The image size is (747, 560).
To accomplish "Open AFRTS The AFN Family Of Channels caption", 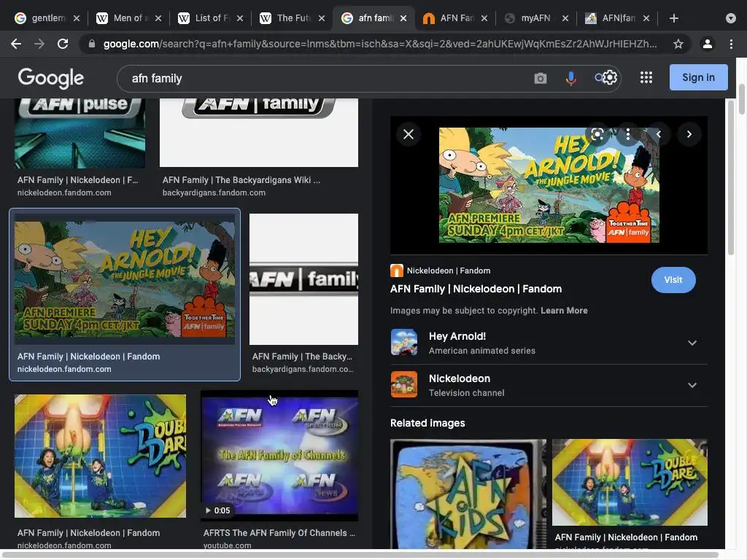I will [x=279, y=533].
